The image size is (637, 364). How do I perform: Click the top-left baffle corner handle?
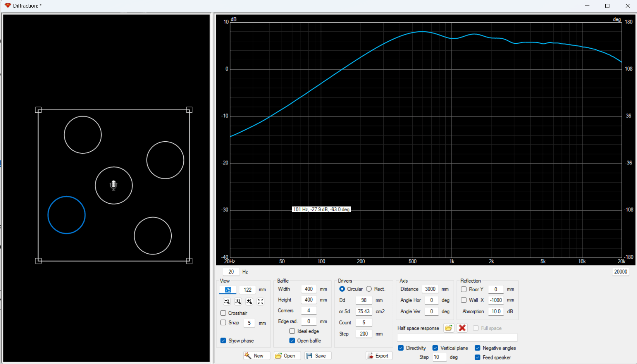pyautogui.click(x=38, y=110)
